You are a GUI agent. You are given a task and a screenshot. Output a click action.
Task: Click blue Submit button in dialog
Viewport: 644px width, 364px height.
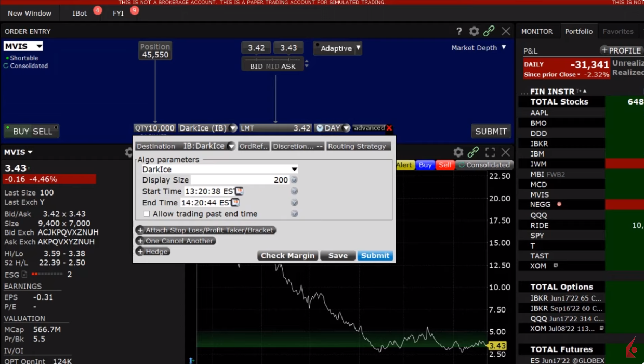point(375,255)
